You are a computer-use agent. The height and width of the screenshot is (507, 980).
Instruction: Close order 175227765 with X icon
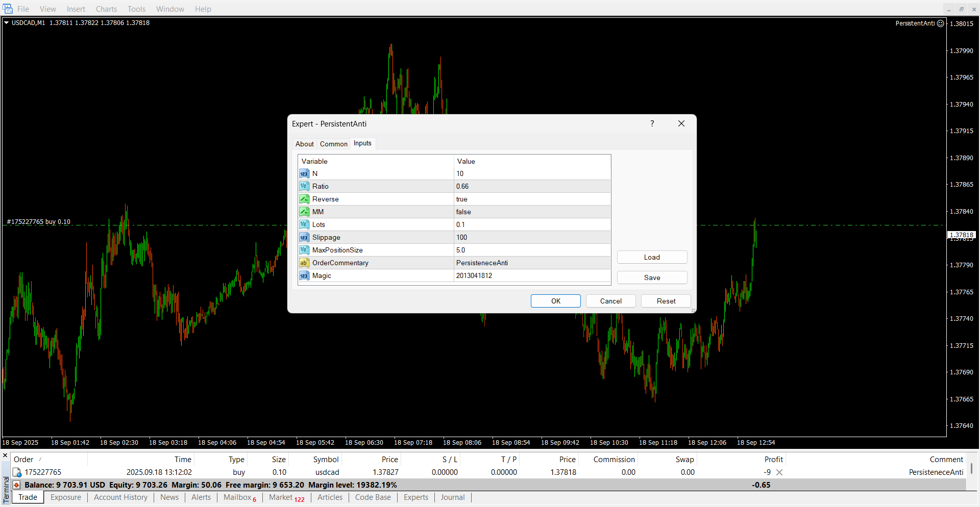point(779,472)
